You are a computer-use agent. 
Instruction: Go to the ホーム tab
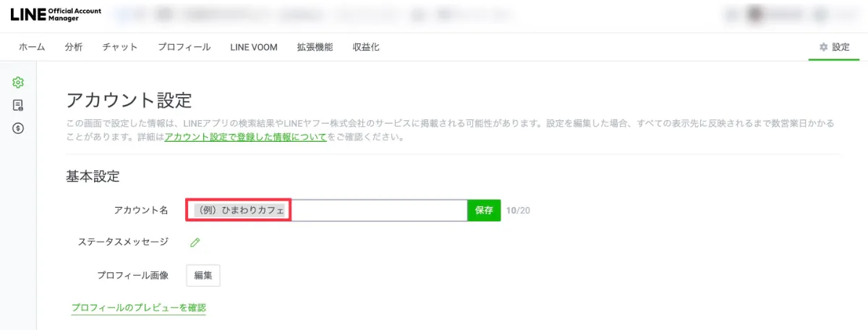(x=32, y=47)
